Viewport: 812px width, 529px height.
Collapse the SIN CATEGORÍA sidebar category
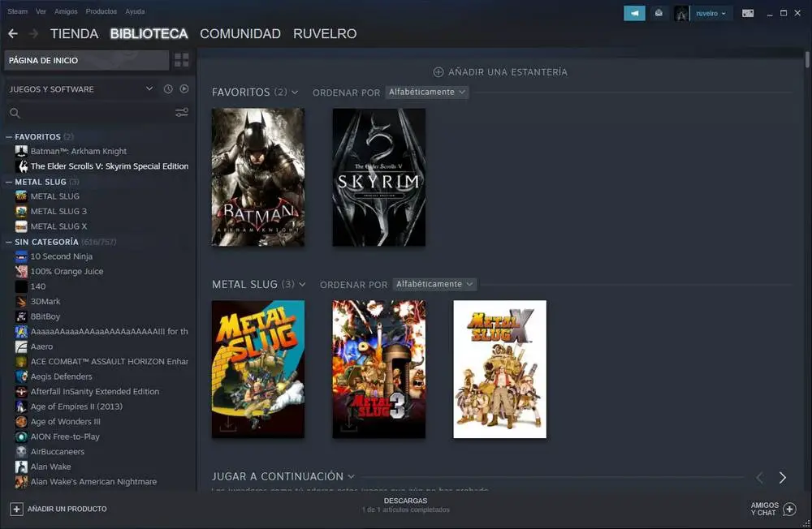(x=9, y=242)
